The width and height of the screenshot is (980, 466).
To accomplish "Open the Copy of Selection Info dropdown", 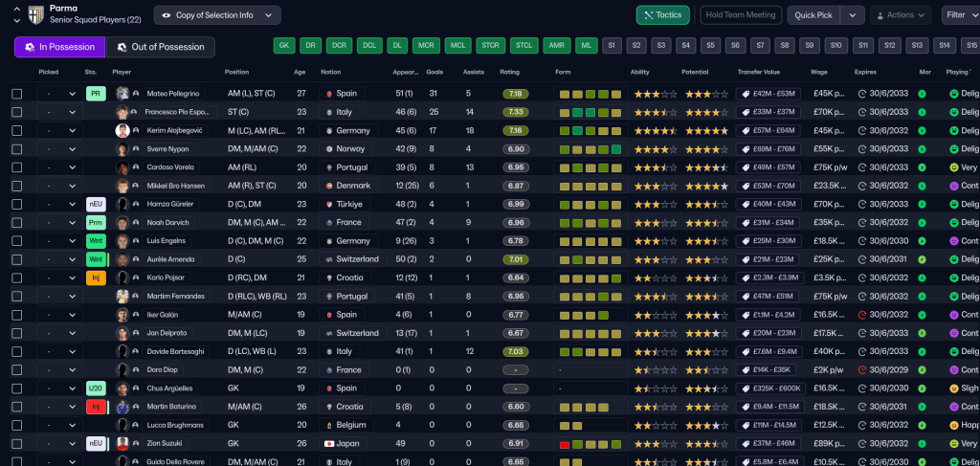I will tap(217, 15).
